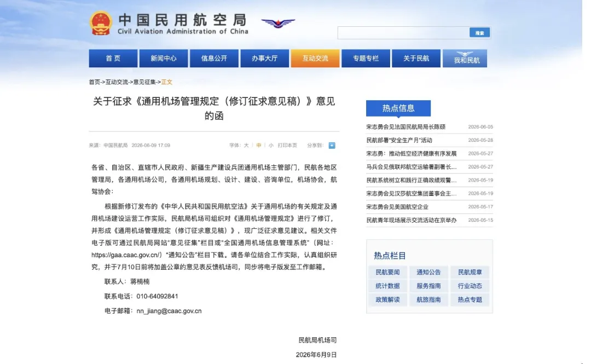Click the CAAC winged aviation emblem
Image resolution: width=591 pixels, height=364 pixels.
pos(278,24)
